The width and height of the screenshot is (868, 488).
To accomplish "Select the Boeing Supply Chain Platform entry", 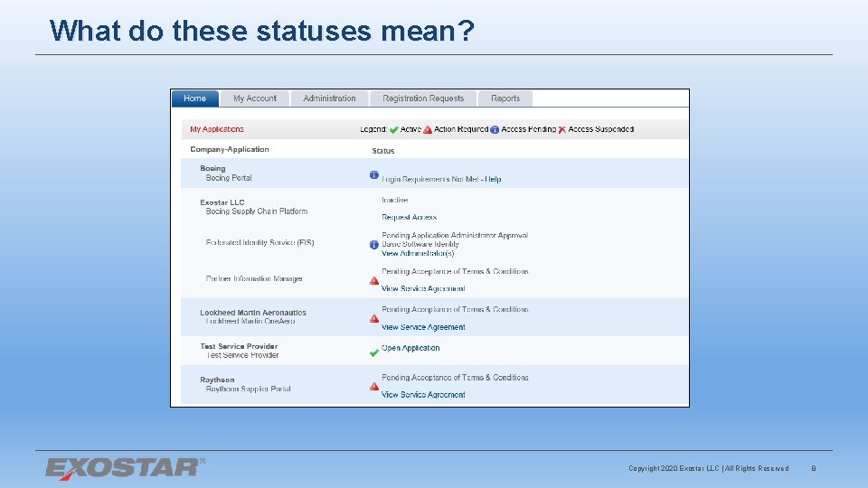I will pos(256,211).
